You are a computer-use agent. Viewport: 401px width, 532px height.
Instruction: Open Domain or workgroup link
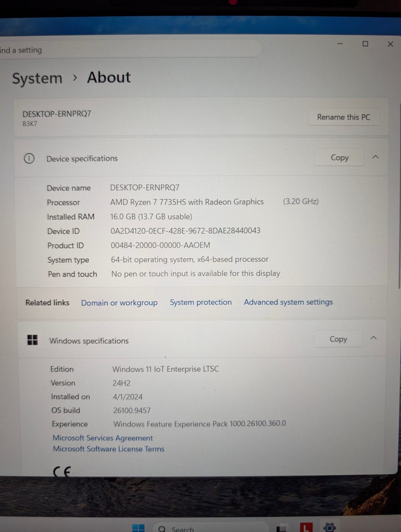(119, 303)
